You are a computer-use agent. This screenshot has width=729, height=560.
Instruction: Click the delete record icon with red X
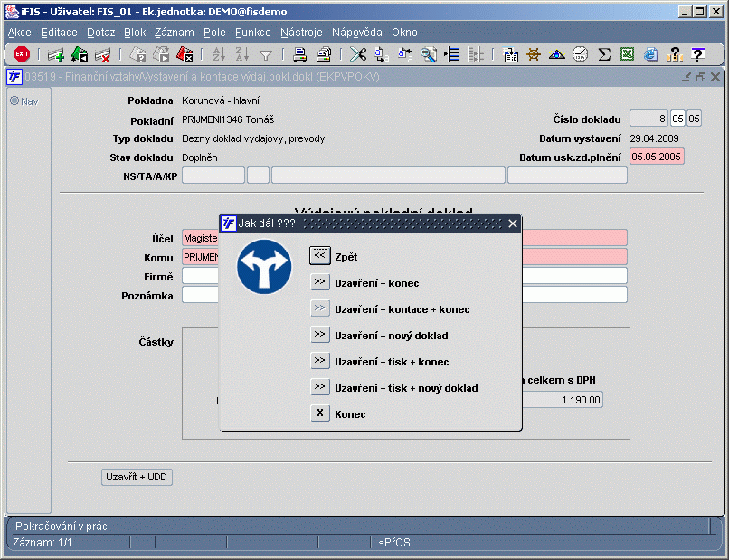pyautogui.click(x=103, y=55)
